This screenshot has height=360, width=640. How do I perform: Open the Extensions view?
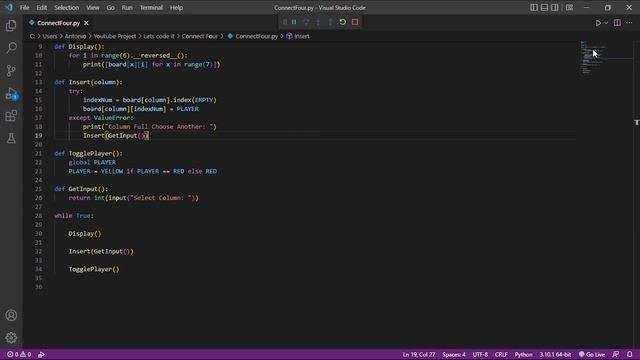point(11,116)
